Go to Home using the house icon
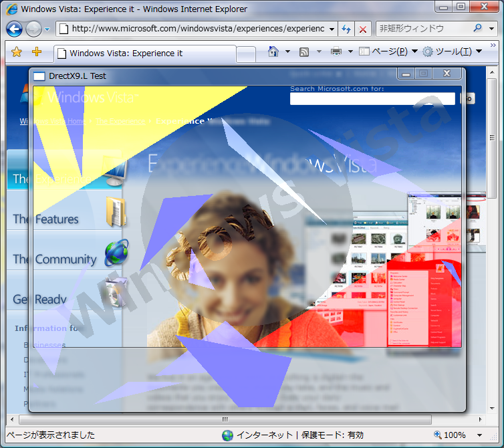Viewport: 504px width, 448px height. pos(273,51)
